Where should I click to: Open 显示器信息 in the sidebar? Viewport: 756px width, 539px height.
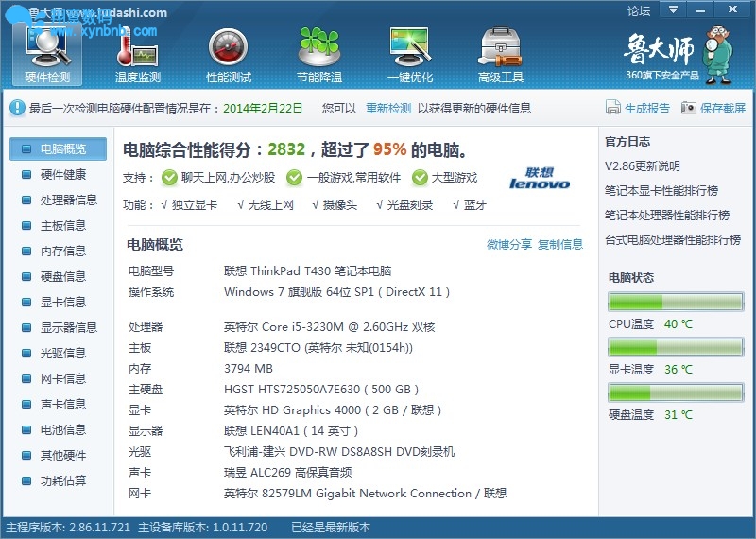tap(59, 327)
